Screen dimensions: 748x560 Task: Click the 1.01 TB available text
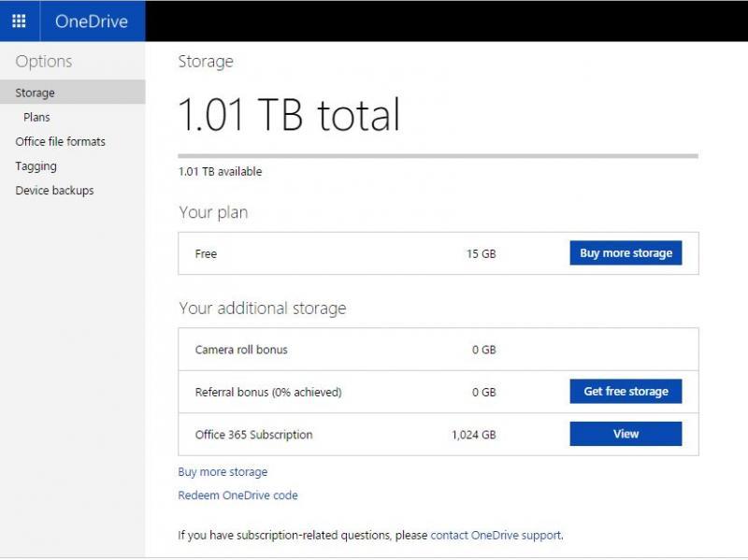[x=220, y=172]
